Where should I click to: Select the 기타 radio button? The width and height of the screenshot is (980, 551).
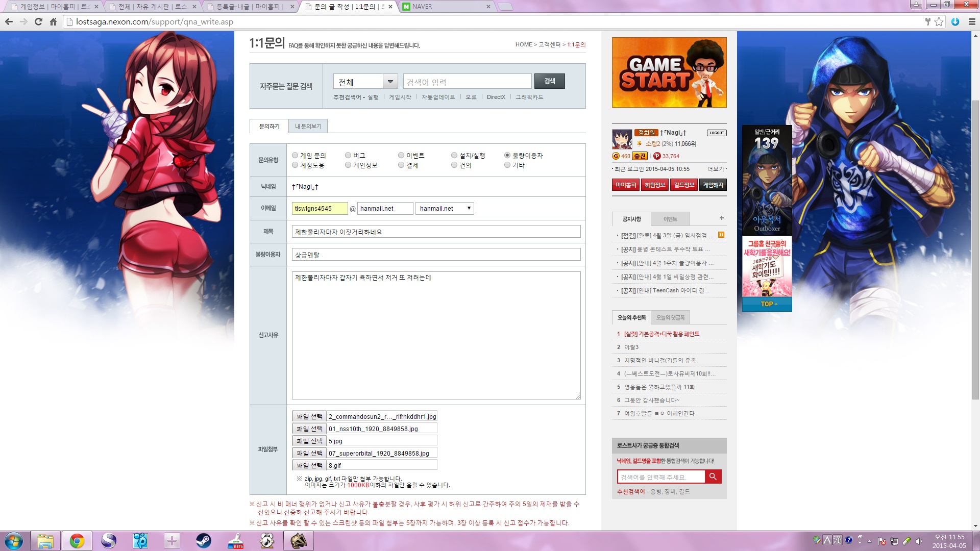click(x=507, y=165)
